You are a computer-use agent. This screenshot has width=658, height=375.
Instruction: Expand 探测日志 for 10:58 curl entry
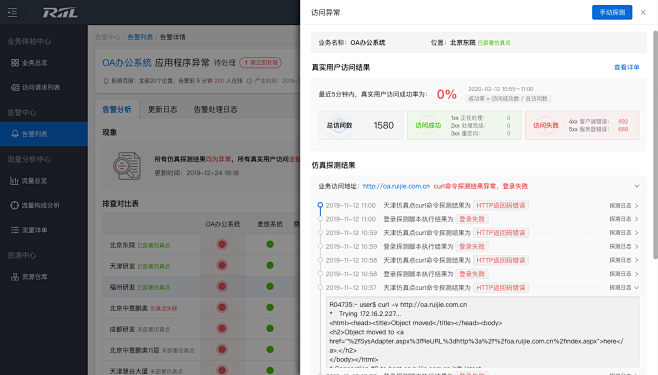click(x=624, y=260)
